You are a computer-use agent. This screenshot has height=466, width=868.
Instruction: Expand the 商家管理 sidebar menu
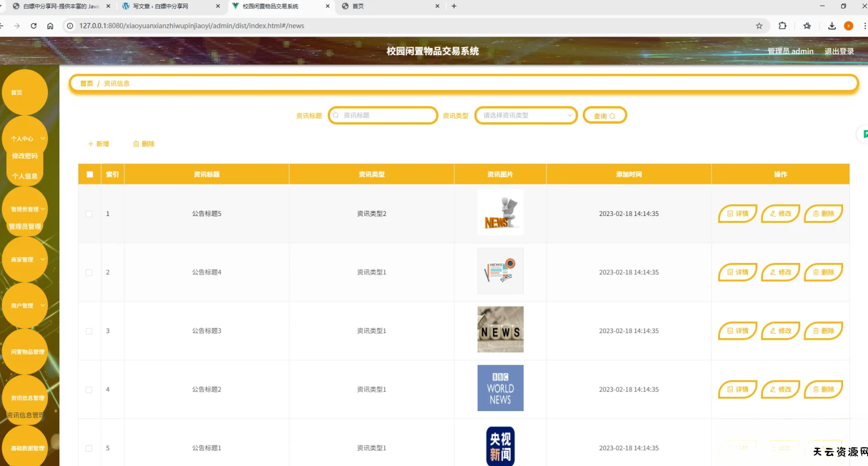tap(25, 260)
